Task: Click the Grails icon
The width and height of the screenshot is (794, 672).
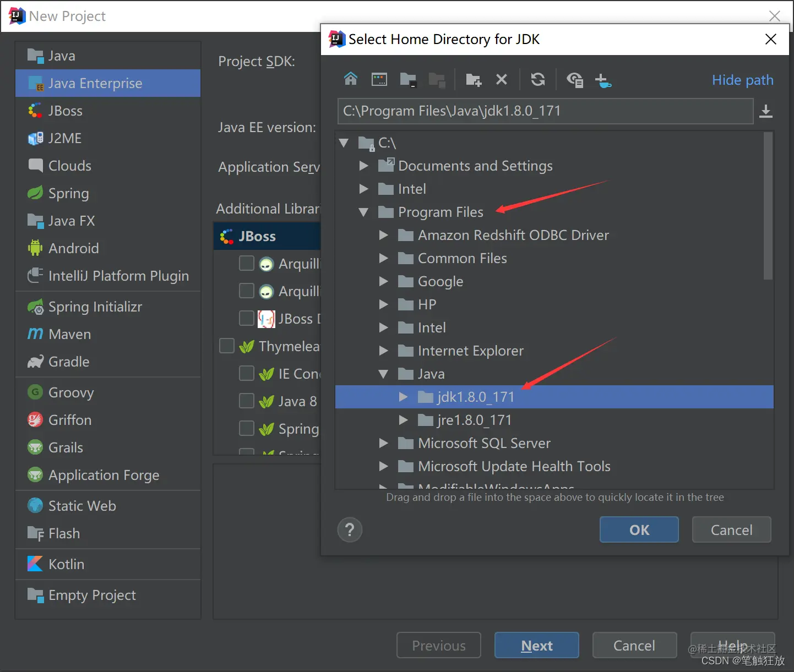Action: point(35,447)
